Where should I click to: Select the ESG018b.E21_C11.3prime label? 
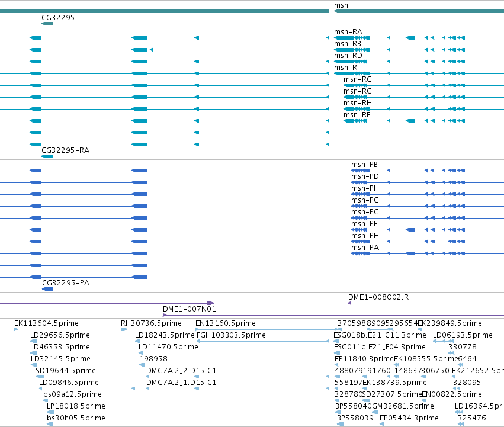380,335
